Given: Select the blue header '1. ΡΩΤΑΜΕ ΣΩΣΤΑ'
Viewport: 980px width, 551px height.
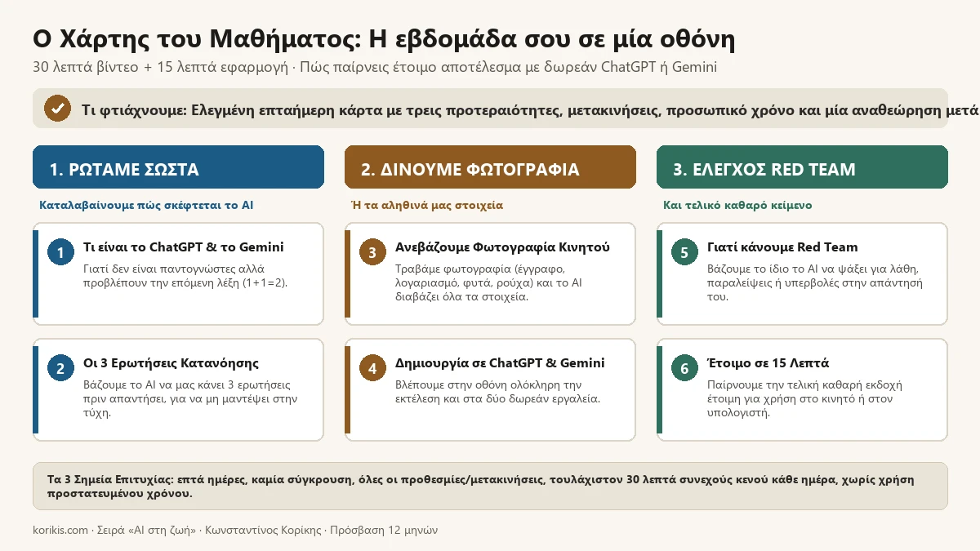Looking at the screenshot, I should (x=178, y=167).
